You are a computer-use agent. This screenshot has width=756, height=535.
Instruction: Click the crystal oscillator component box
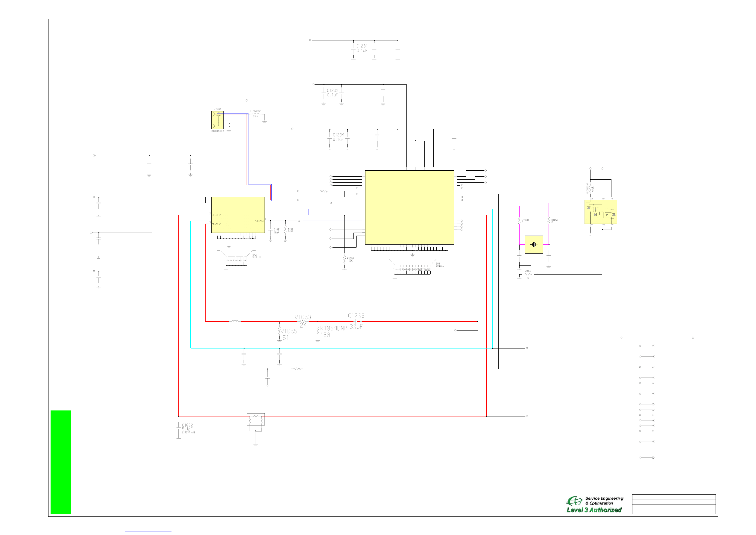pyautogui.click(x=534, y=244)
